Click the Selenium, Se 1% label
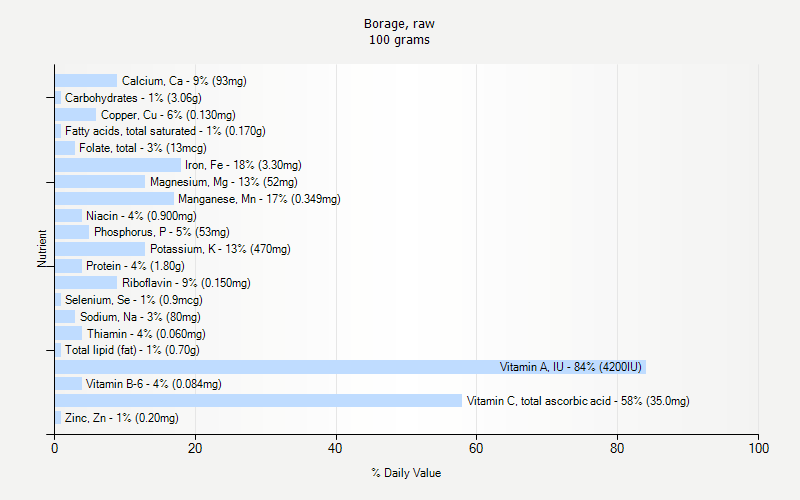800x500 pixels. [134, 299]
